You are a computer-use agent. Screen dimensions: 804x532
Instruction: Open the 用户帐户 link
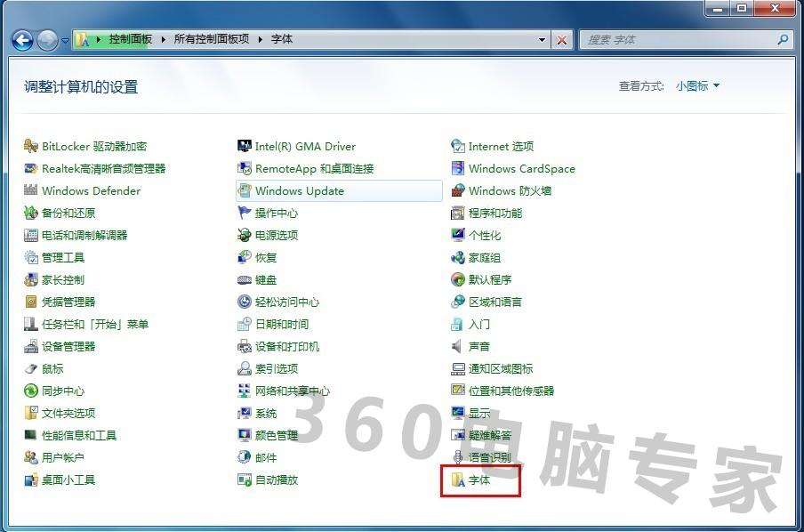click(62, 457)
